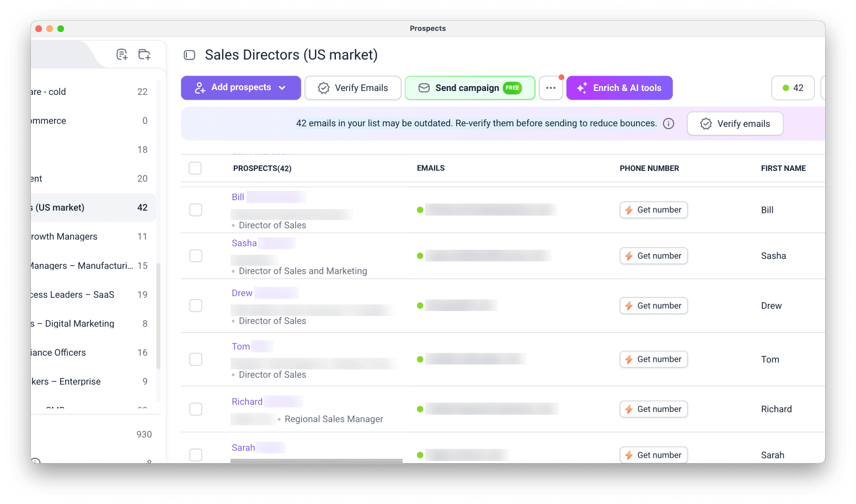This screenshot has height=504, width=856.
Task: Check the box for Sasha's row
Action: point(196,256)
